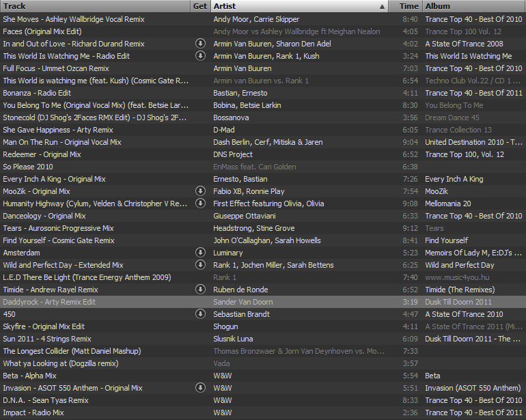526x420 pixels.
Task: Sort by the Get column header
Action: [200, 6]
